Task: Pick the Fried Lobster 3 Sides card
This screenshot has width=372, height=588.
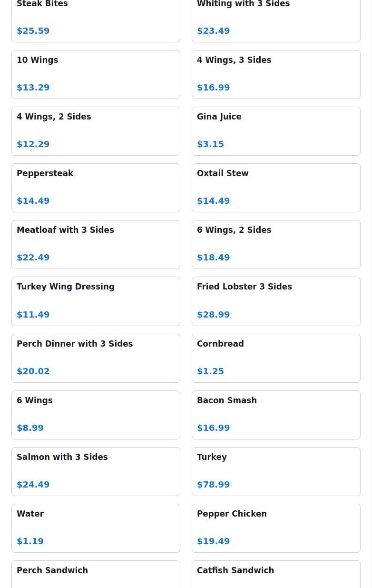Action: click(x=276, y=301)
